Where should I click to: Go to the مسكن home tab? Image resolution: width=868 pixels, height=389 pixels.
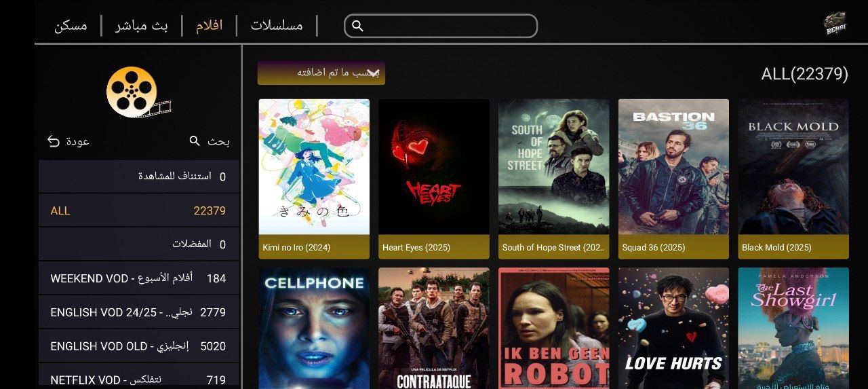pos(71,26)
